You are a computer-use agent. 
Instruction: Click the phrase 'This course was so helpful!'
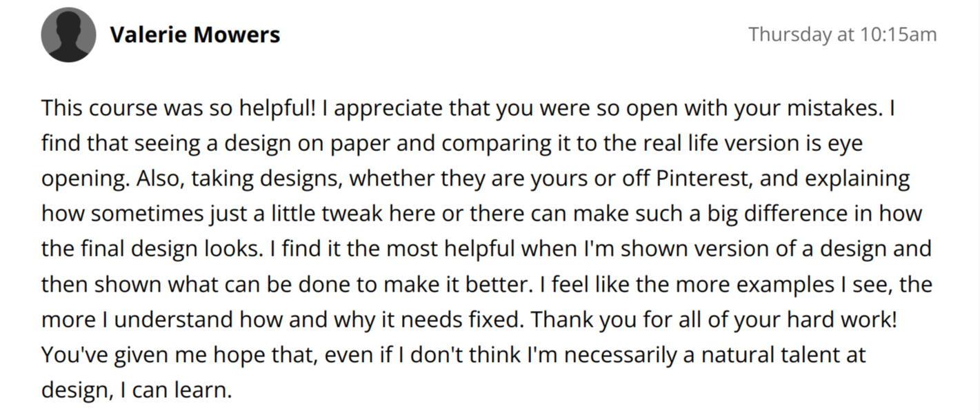pos(177,108)
